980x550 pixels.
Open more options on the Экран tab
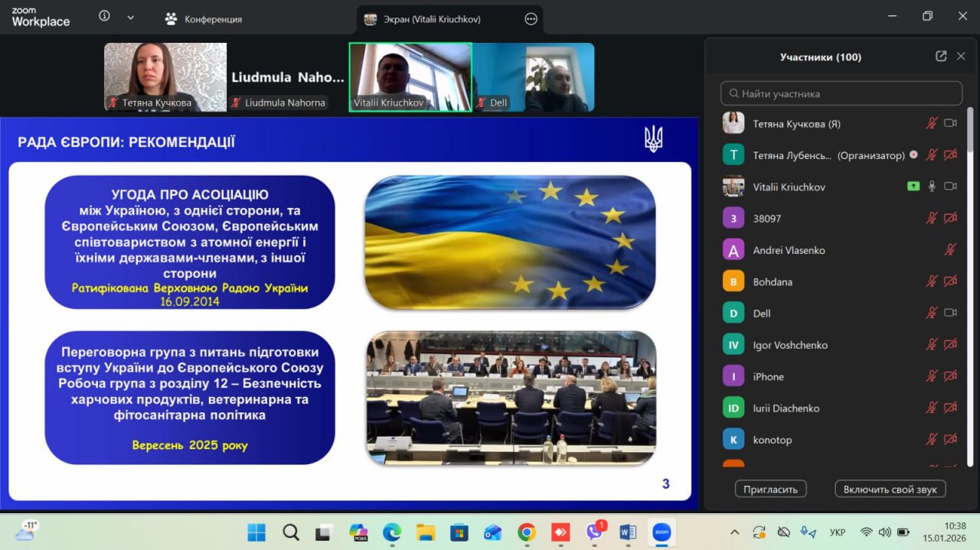[x=531, y=19]
